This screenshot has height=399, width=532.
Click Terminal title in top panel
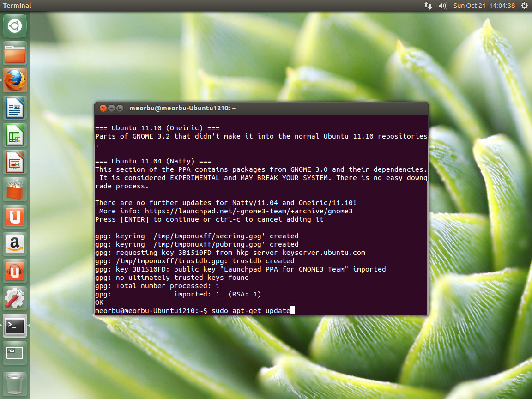[x=17, y=6]
